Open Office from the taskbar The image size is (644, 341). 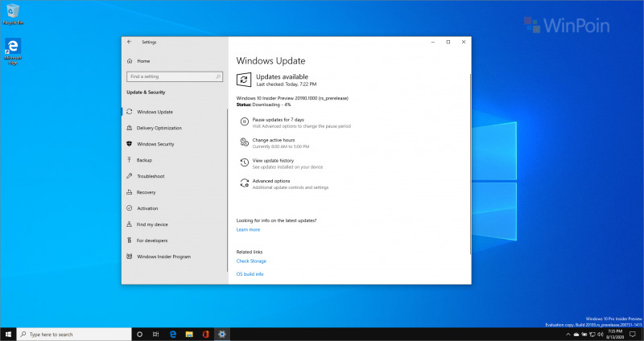point(206,335)
